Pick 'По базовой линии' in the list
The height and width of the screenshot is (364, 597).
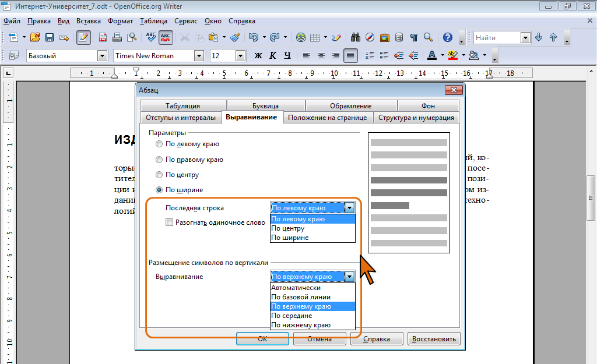[312, 297]
